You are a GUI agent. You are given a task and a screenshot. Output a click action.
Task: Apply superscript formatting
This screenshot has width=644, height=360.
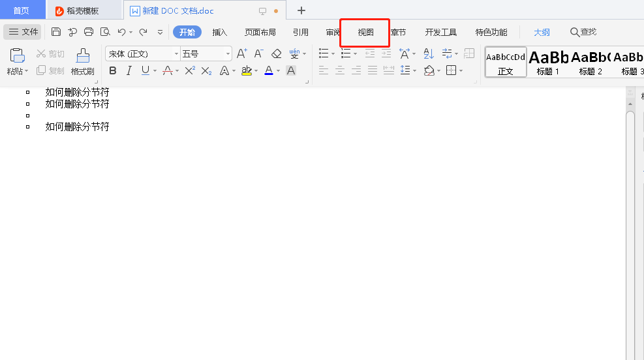(x=189, y=70)
